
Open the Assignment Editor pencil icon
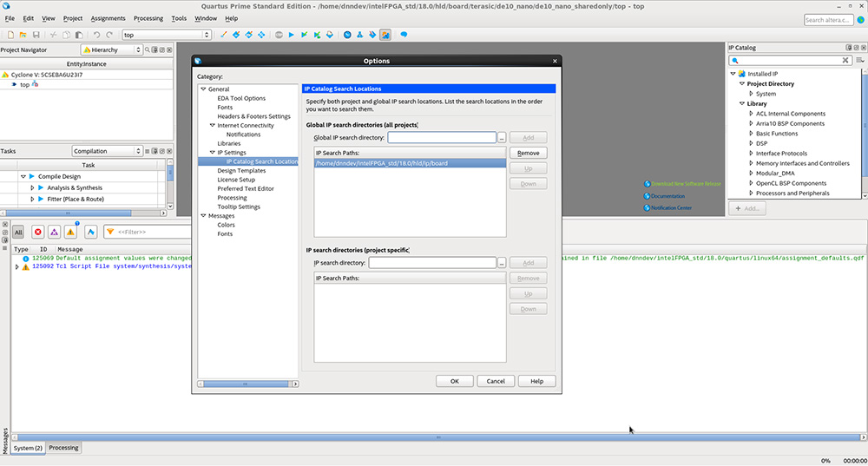coord(224,35)
